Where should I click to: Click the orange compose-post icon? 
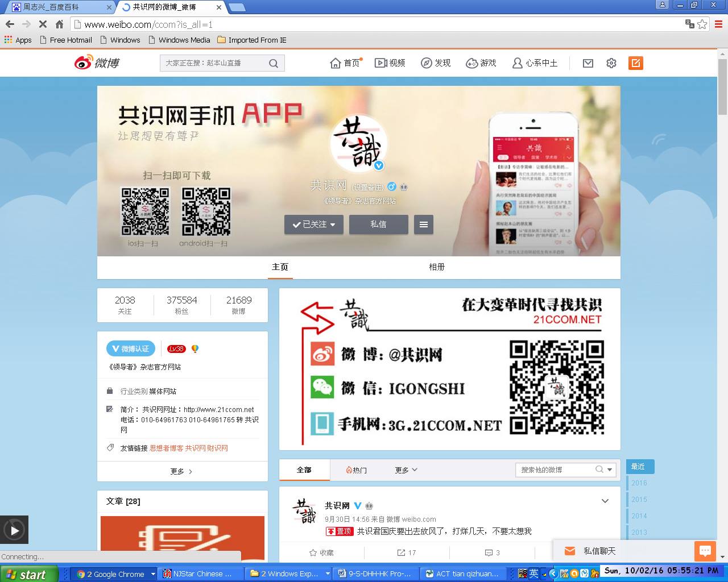pyautogui.click(x=636, y=63)
